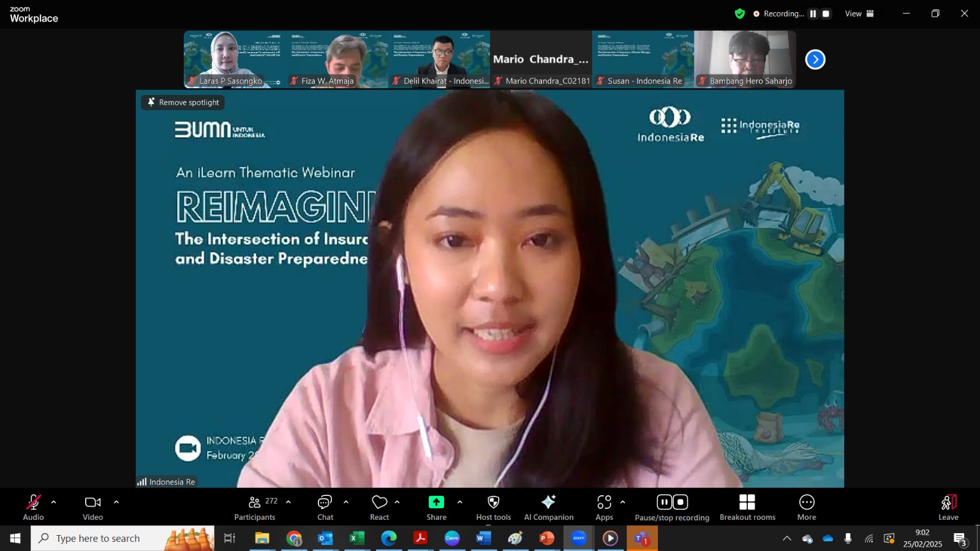
Task: Open Host tools shield icon
Action: point(493,503)
